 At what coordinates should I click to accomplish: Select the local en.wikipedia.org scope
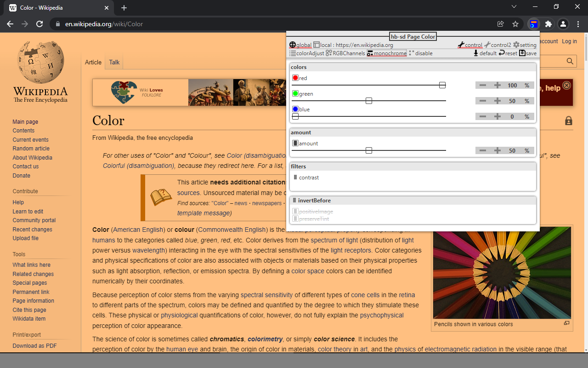(x=353, y=45)
